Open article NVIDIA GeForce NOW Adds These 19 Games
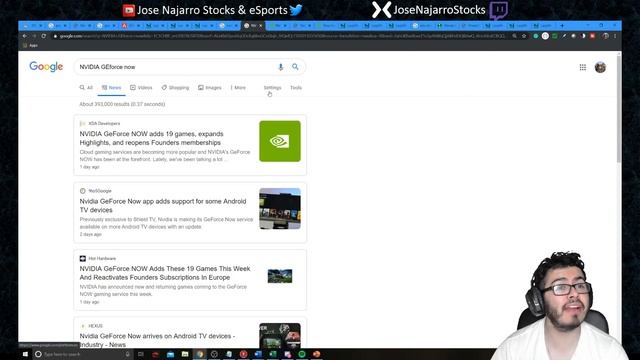 [x=165, y=273]
